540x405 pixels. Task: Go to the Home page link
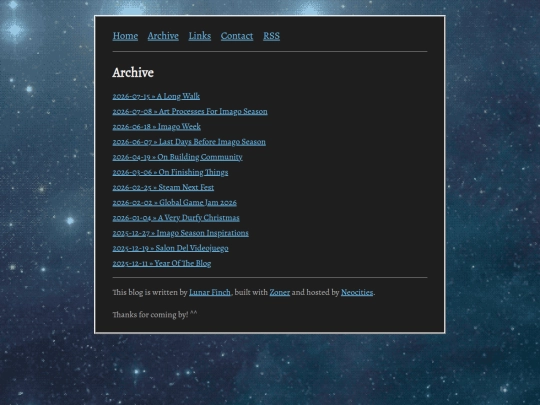tap(125, 36)
